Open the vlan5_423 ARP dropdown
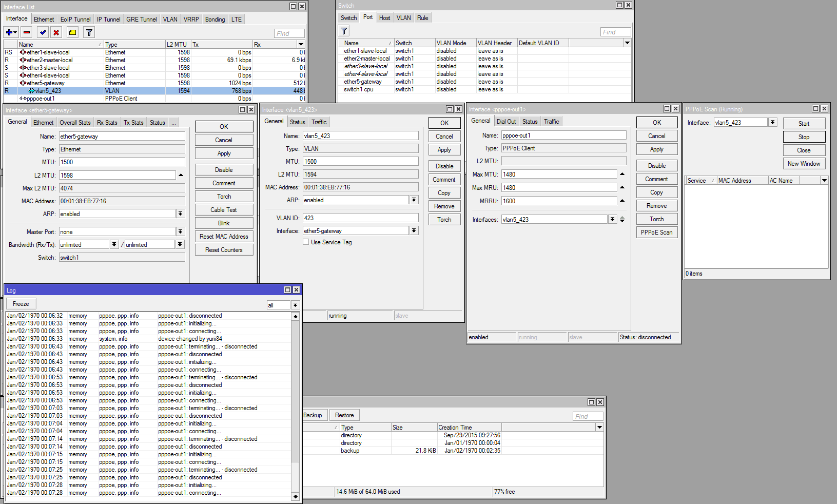The height and width of the screenshot is (504, 837). click(414, 200)
